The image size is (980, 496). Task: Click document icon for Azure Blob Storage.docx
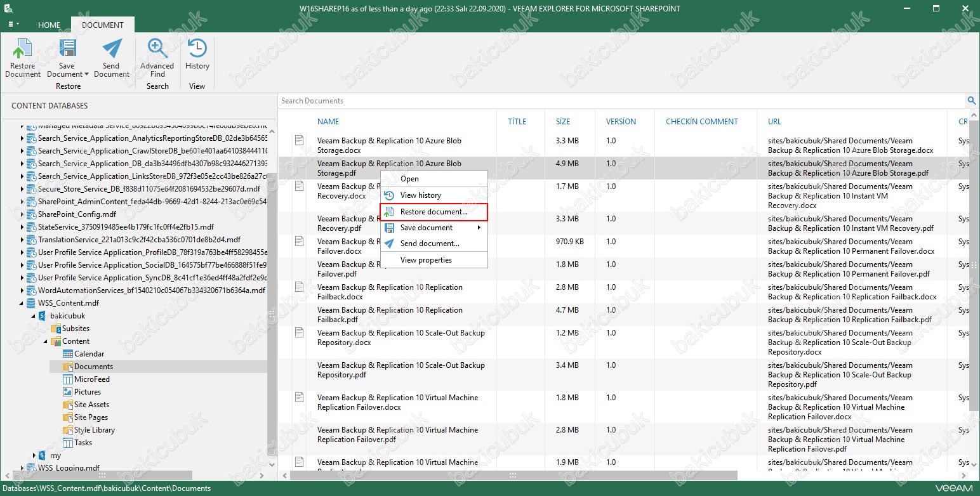click(x=299, y=140)
